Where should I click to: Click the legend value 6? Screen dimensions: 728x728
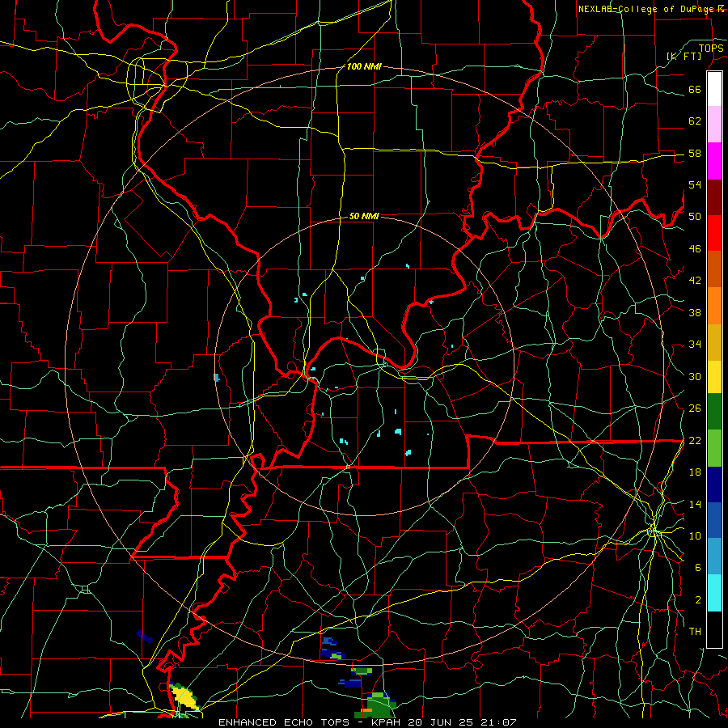[697, 567]
